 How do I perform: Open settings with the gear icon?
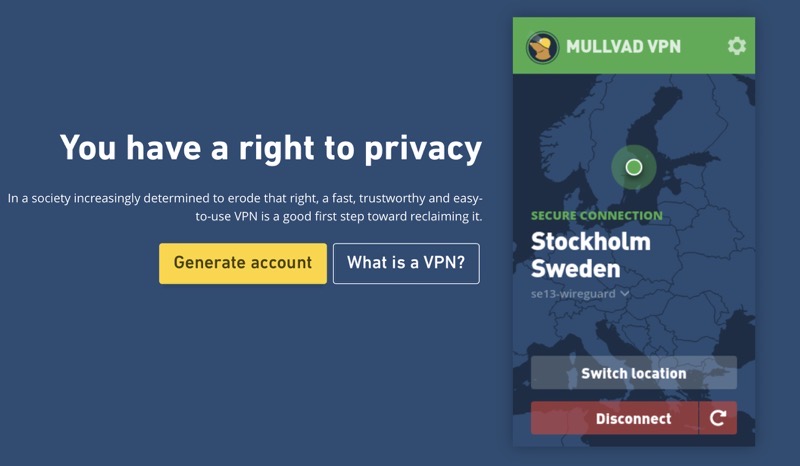tap(737, 46)
